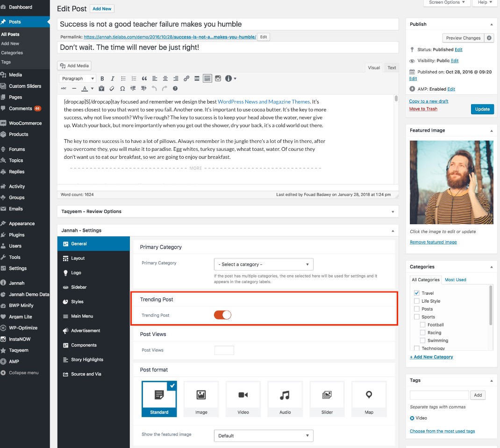
Task: Open keyboard shortcuts help icon
Action: (175, 88)
